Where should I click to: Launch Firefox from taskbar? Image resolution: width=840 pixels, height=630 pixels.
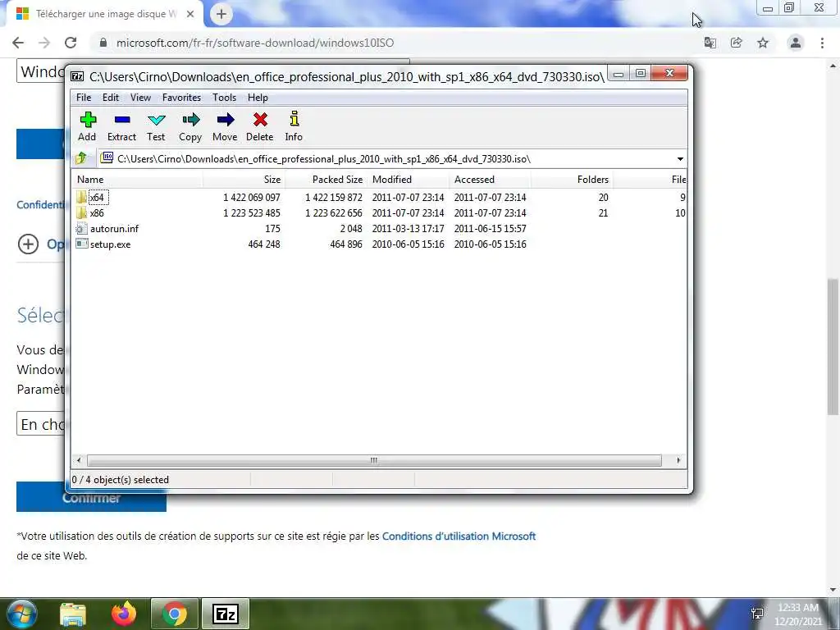coord(124,614)
